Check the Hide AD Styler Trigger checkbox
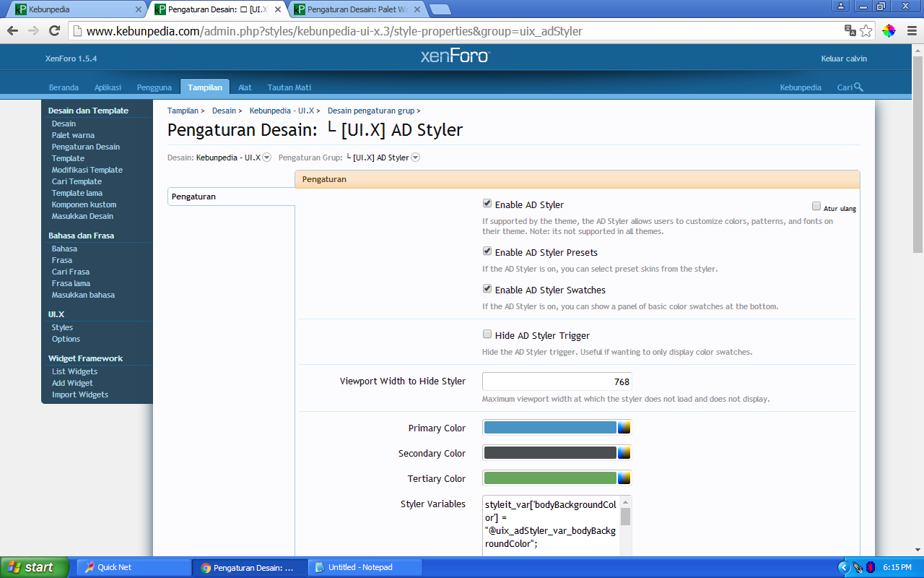Screen dimensions: 924x578 487,335
